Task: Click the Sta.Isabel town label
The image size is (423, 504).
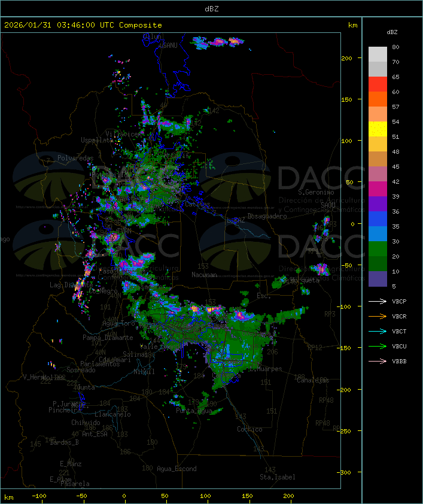Action: [277, 477]
